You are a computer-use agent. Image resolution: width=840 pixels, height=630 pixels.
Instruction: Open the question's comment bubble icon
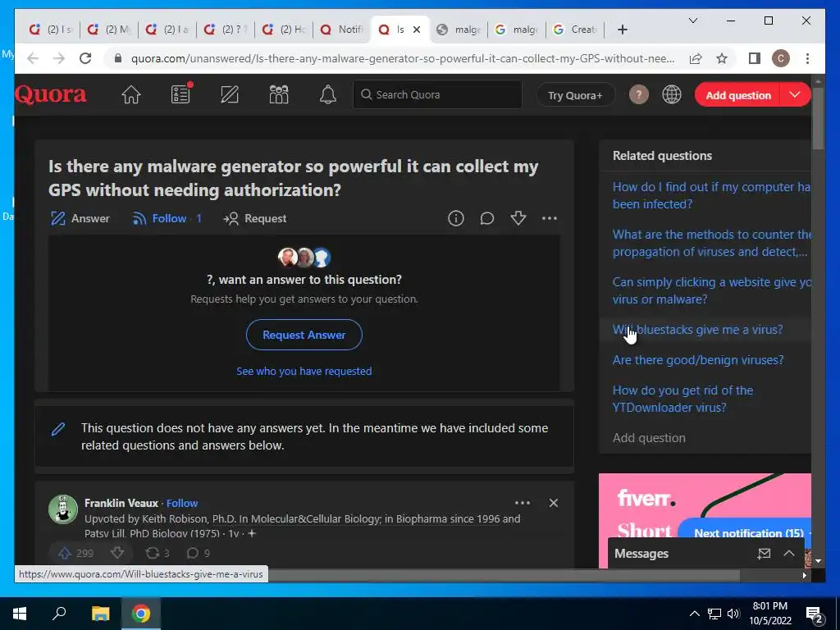click(x=487, y=218)
